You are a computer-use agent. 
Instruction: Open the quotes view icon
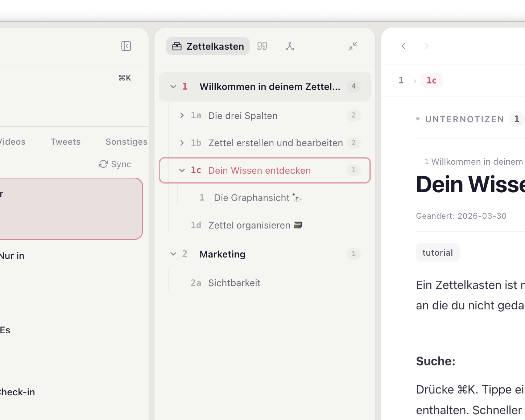pyautogui.click(x=262, y=46)
